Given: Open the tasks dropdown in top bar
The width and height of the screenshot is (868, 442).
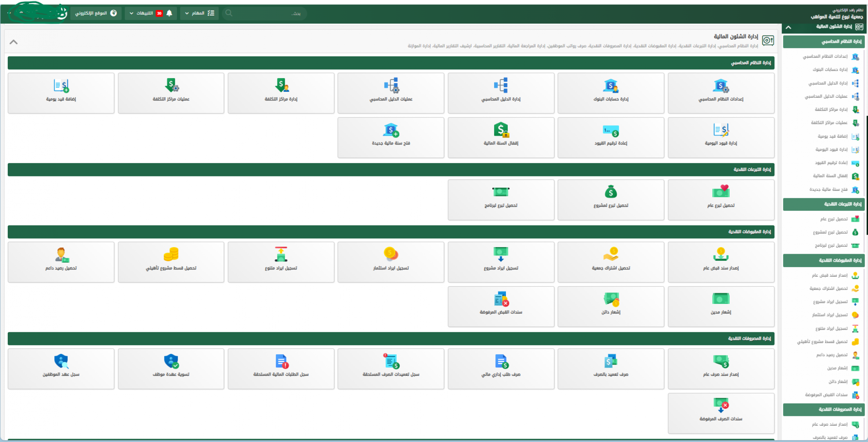Looking at the screenshot, I should [199, 13].
